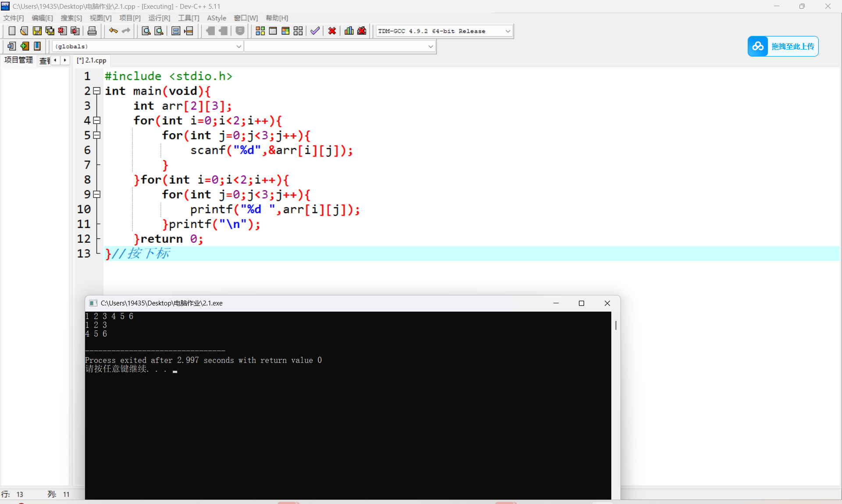Click the 拖拽至此上传 upload button

pyautogui.click(x=783, y=46)
